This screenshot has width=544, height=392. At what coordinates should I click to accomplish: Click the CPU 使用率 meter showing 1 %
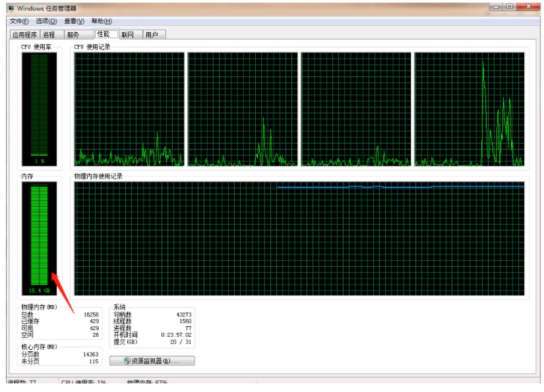(x=39, y=109)
